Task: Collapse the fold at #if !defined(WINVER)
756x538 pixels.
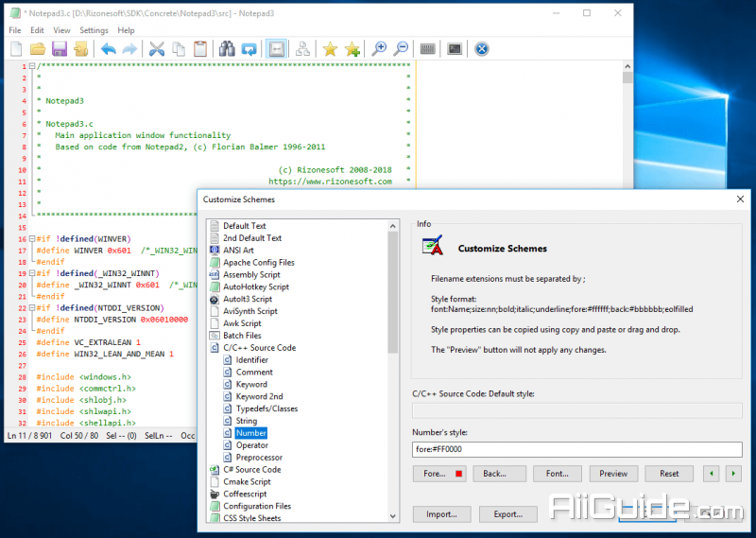Action: (x=32, y=238)
